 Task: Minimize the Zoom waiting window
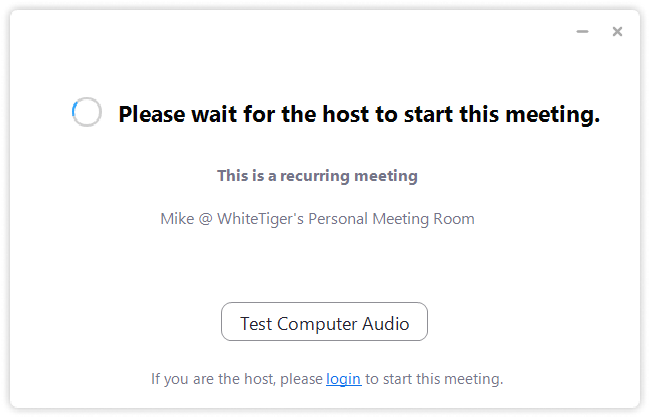click(582, 32)
